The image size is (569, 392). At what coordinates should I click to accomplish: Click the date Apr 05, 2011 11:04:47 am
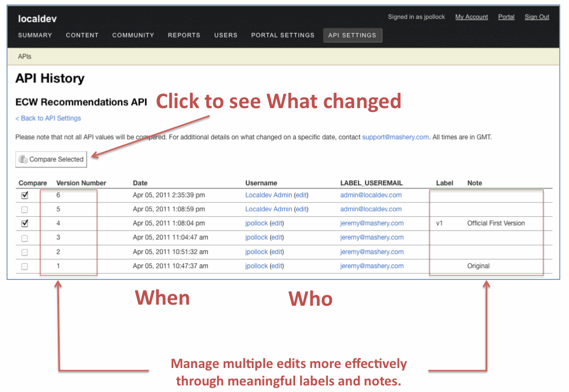(171, 237)
